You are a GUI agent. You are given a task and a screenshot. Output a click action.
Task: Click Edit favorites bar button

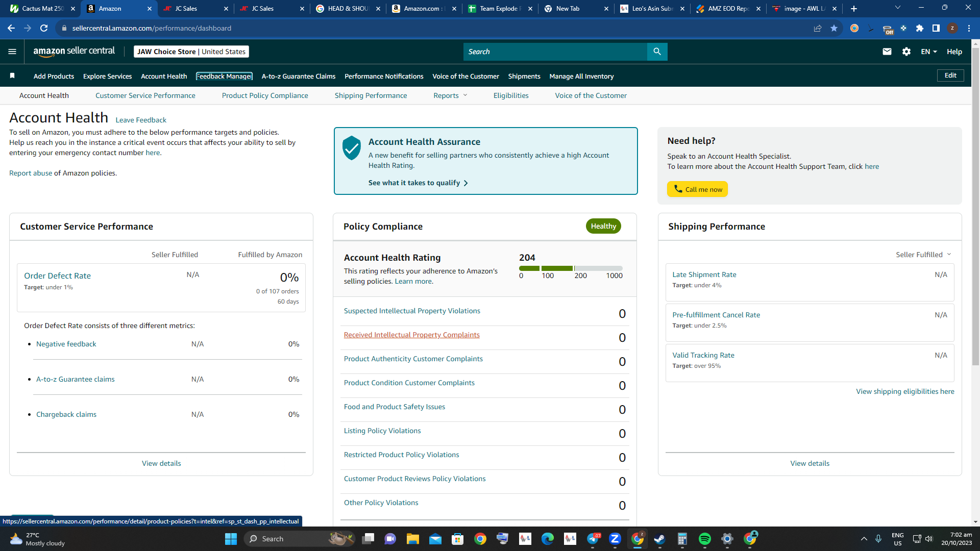click(950, 76)
